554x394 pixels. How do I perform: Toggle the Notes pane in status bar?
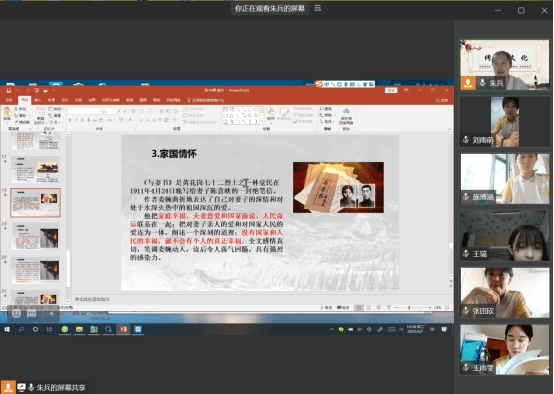326,308
